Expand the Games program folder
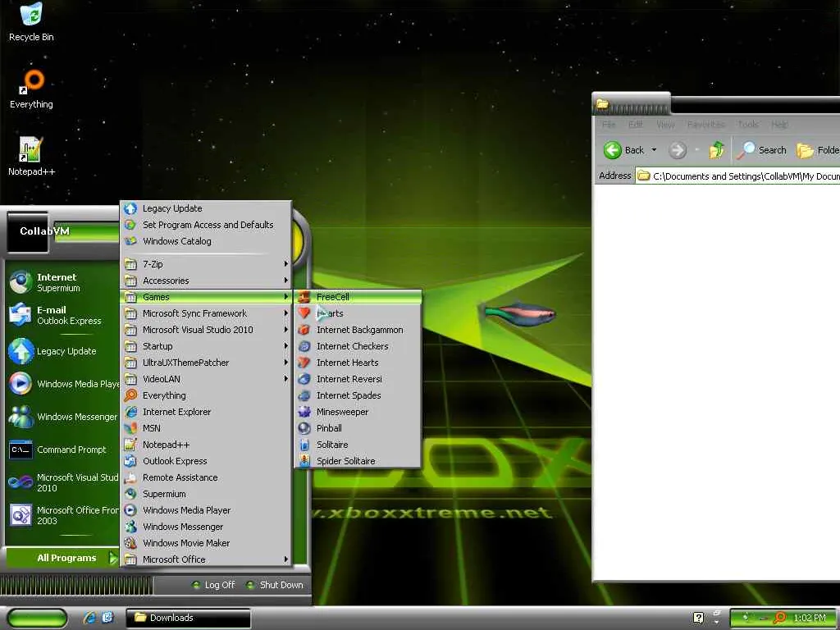Image resolution: width=840 pixels, height=630 pixels. (x=206, y=297)
